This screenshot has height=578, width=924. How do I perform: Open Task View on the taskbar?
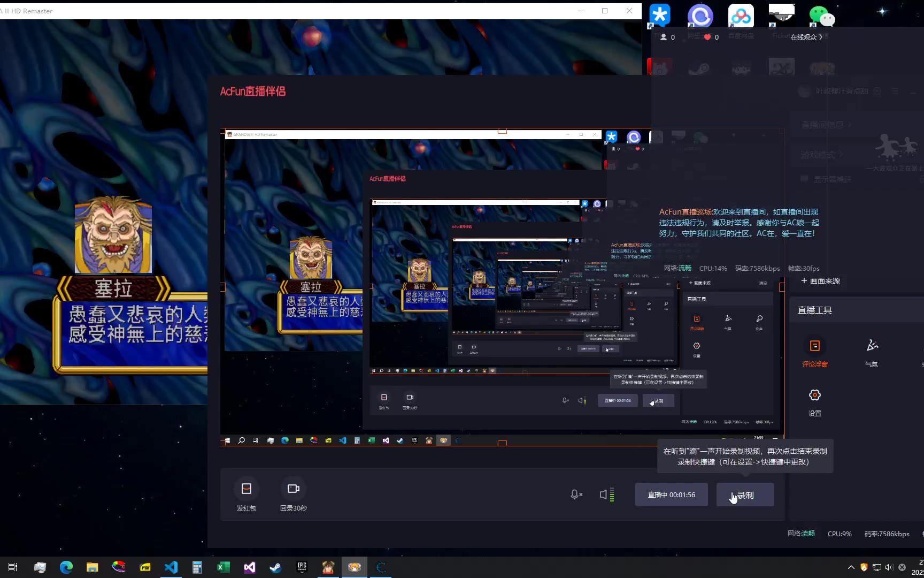pyautogui.click(x=13, y=567)
